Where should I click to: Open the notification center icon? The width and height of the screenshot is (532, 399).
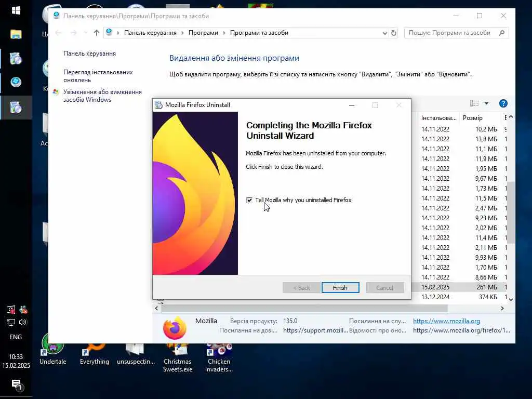17,385
